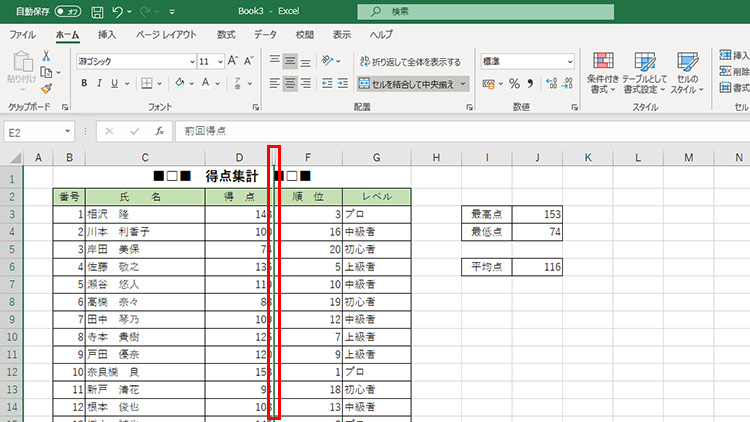Click the Save floppy disk icon
750x422 pixels.
96,12
